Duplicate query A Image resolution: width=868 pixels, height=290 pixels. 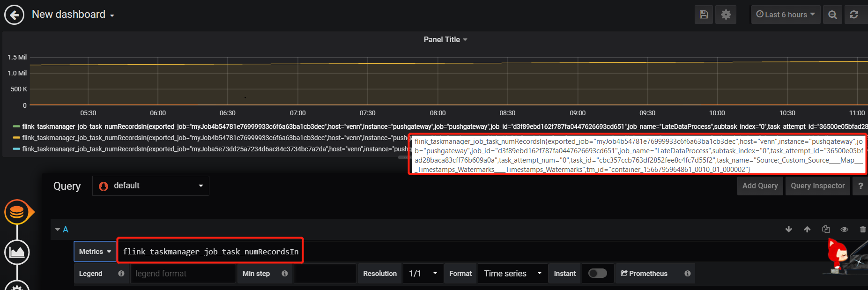click(x=826, y=230)
